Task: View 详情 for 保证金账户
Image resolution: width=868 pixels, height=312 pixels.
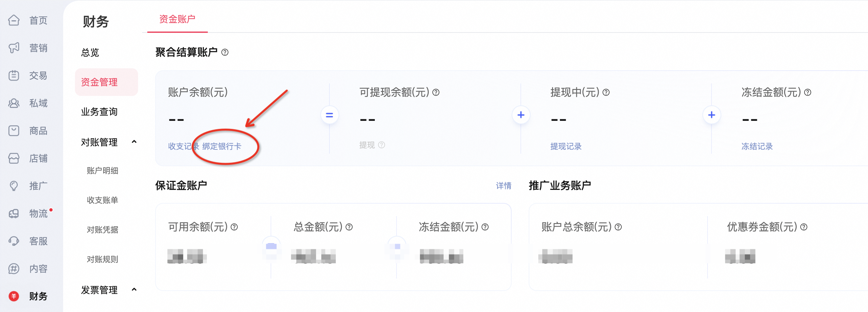Action: [x=504, y=186]
